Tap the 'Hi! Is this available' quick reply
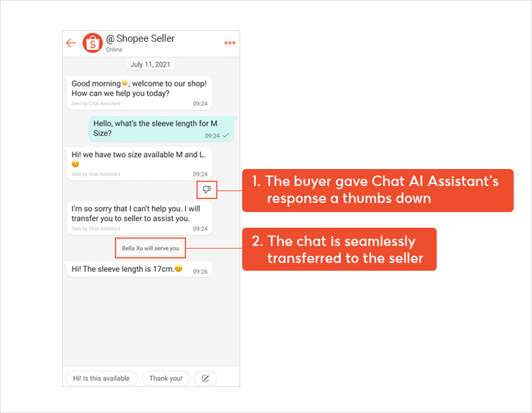 point(101,378)
